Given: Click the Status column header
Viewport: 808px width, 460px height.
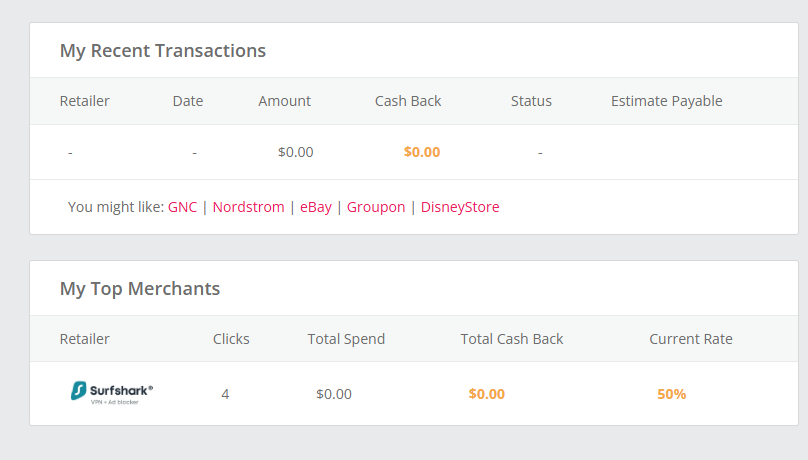Looking at the screenshot, I should 531,101.
